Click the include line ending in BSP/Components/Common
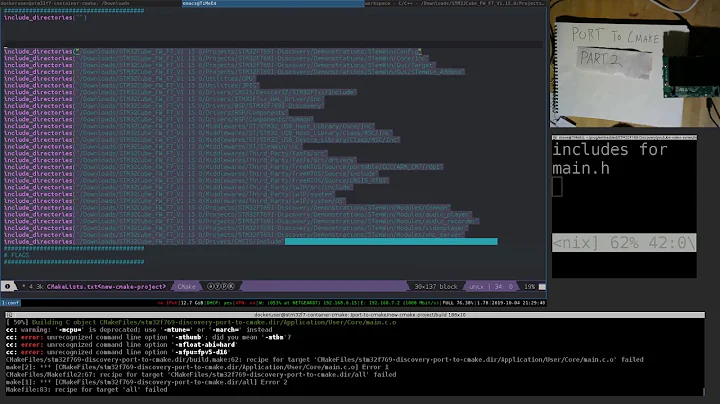 158,119
